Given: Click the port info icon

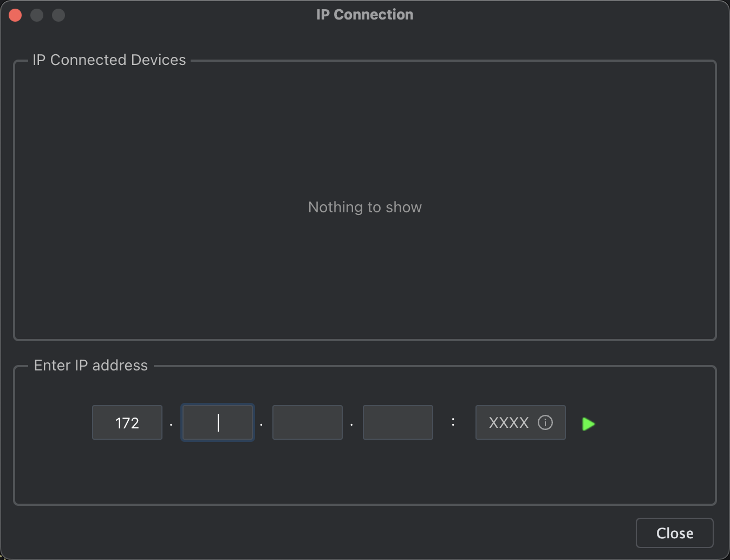Looking at the screenshot, I should tap(545, 422).
